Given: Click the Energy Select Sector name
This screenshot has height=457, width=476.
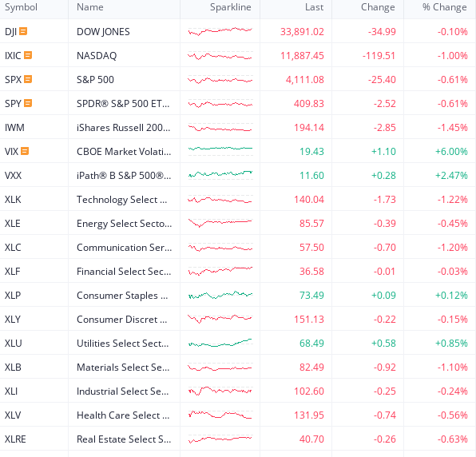Looking at the screenshot, I should [124, 224].
